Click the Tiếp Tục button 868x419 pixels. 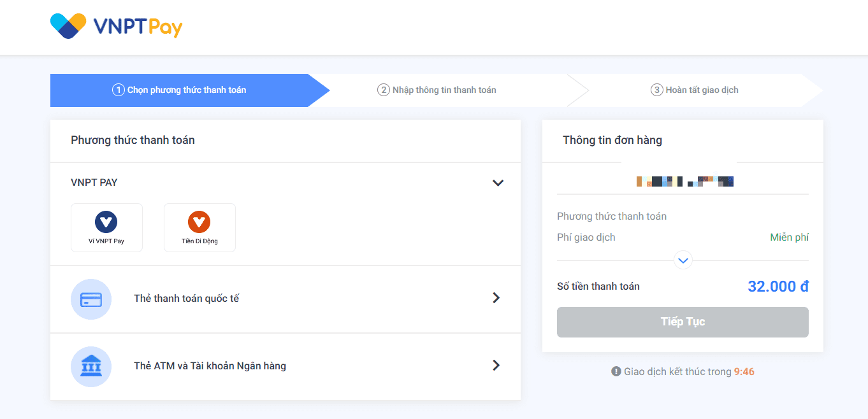click(683, 322)
